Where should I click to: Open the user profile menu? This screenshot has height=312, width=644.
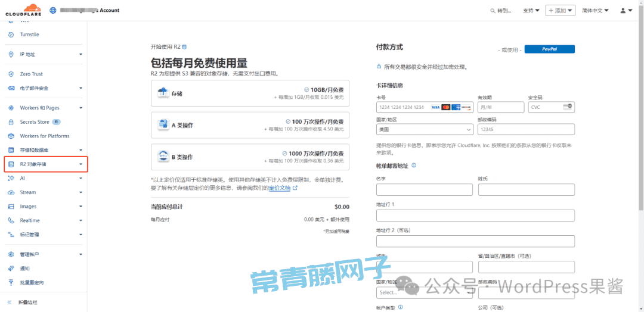(x=626, y=11)
